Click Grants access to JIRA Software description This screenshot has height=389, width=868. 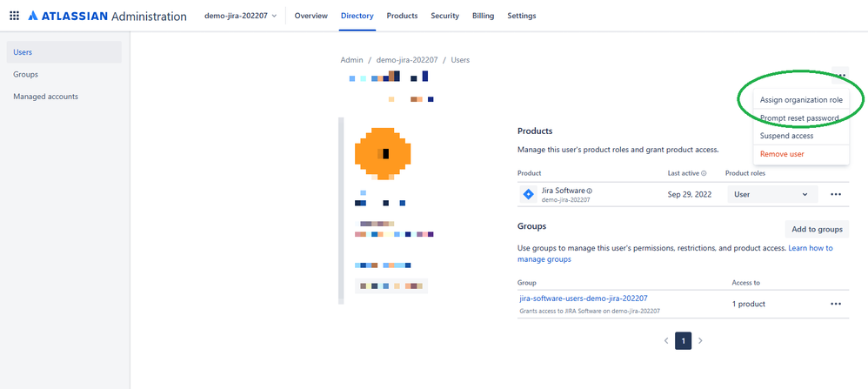[590, 312]
